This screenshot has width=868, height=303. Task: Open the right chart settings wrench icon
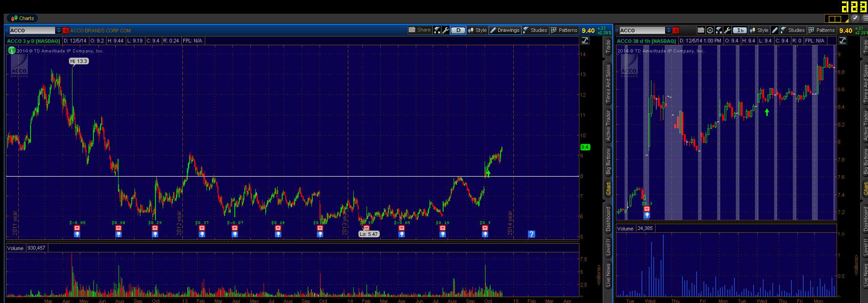[728, 30]
